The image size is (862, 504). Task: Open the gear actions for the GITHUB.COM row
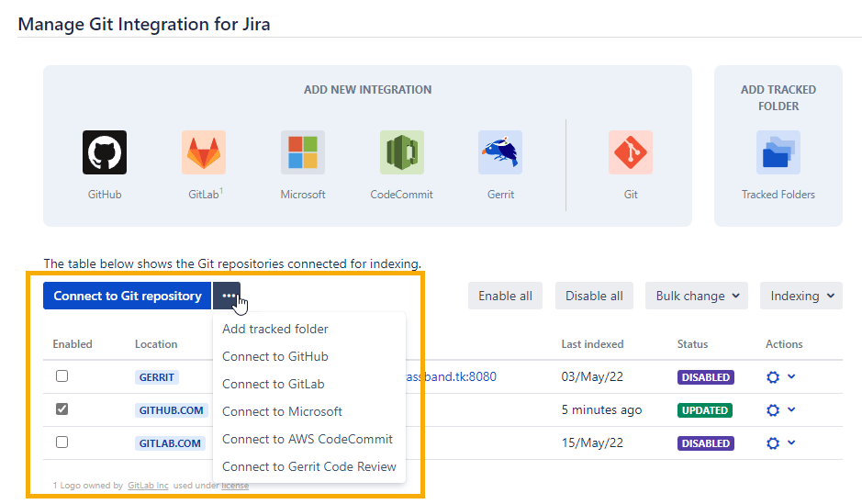(773, 410)
